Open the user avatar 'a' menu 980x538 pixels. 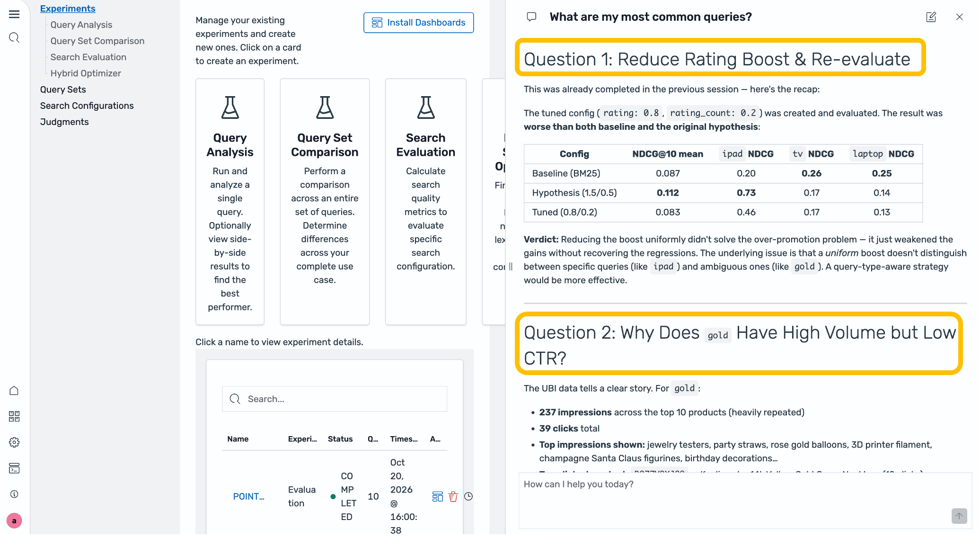[14, 521]
